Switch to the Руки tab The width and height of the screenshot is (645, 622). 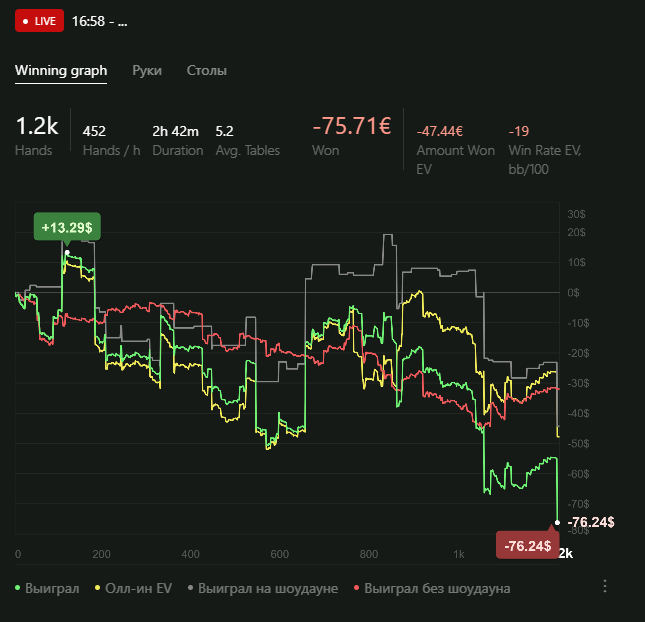click(x=147, y=71)
